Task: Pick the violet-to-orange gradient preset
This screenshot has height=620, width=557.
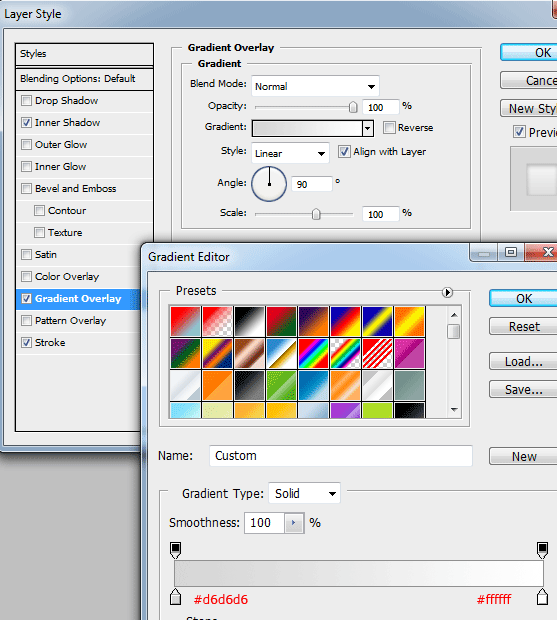Action: (313, 321)
